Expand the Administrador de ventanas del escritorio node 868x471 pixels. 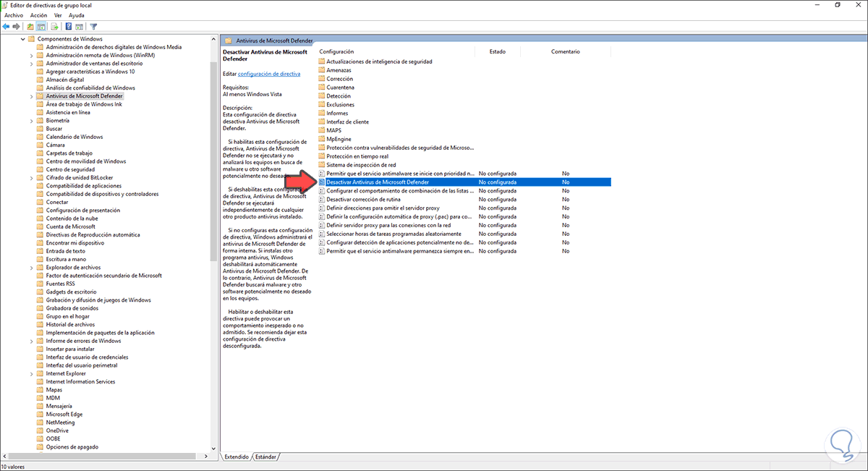(31, 64)
